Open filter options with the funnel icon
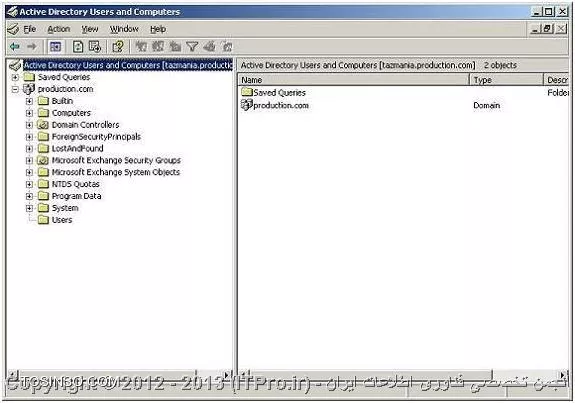The image size is (575, 403). pos(192,47)
